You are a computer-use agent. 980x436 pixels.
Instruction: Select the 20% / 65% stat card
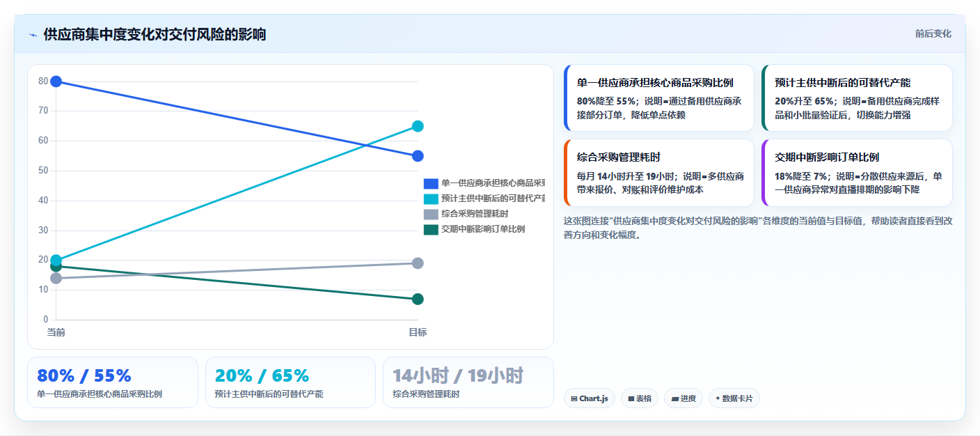click(291, 382)
